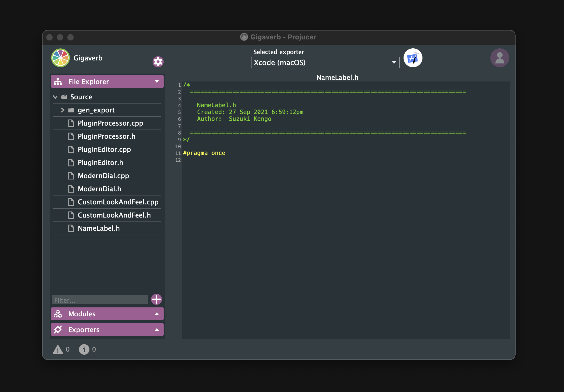
Task: Click the gen_export folder icon
Action: 71,110
